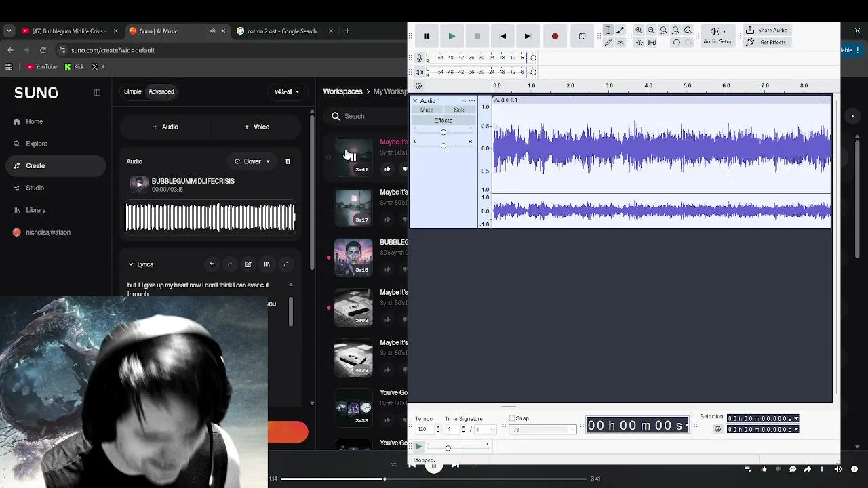Open Studio in Suno sidebar
The height and width of the screenshot is (488, 868).
tap(54, 188)
